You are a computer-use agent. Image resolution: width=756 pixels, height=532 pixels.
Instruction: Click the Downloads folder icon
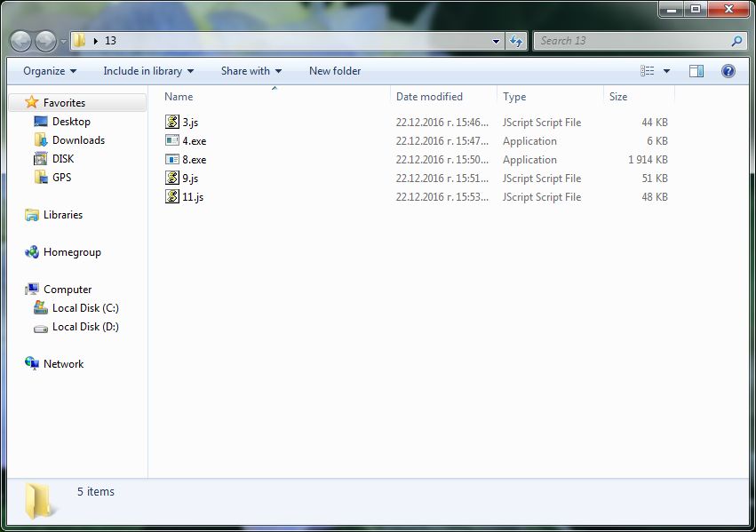[41, 139]
